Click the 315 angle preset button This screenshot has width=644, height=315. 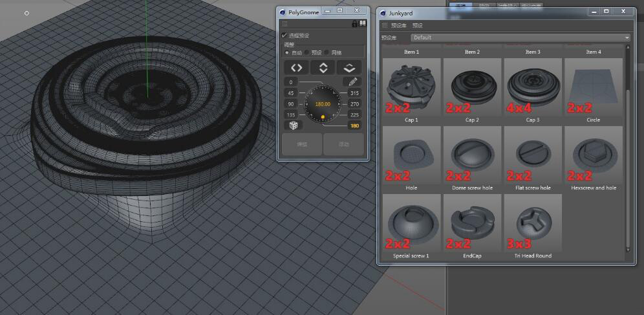354,93
